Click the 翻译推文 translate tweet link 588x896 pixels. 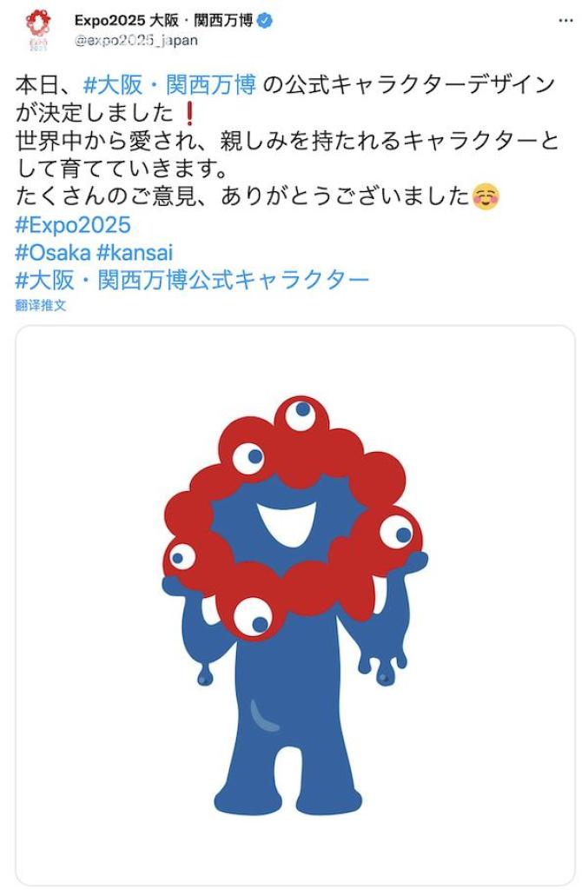click(41, 305)
